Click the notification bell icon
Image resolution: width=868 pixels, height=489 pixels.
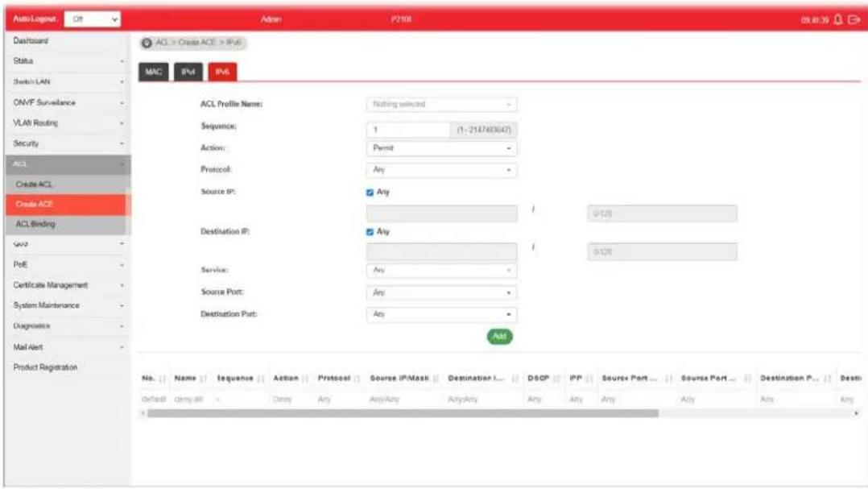[838, 19]
